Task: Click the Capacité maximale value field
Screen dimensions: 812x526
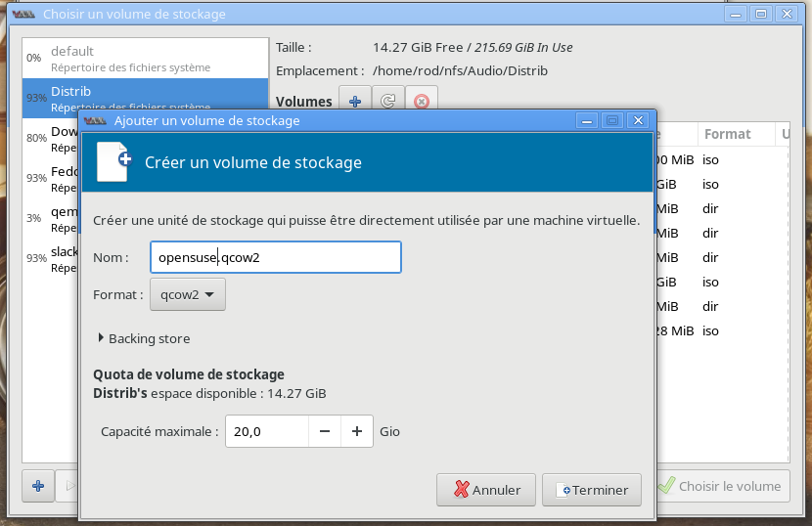Action: [x=266, y=431]
